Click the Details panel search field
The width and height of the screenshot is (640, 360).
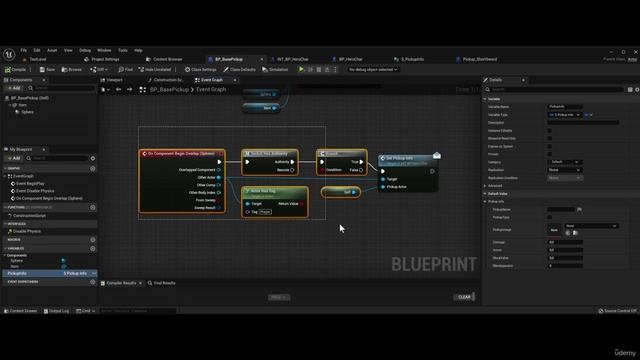click(x=557, y=89)
